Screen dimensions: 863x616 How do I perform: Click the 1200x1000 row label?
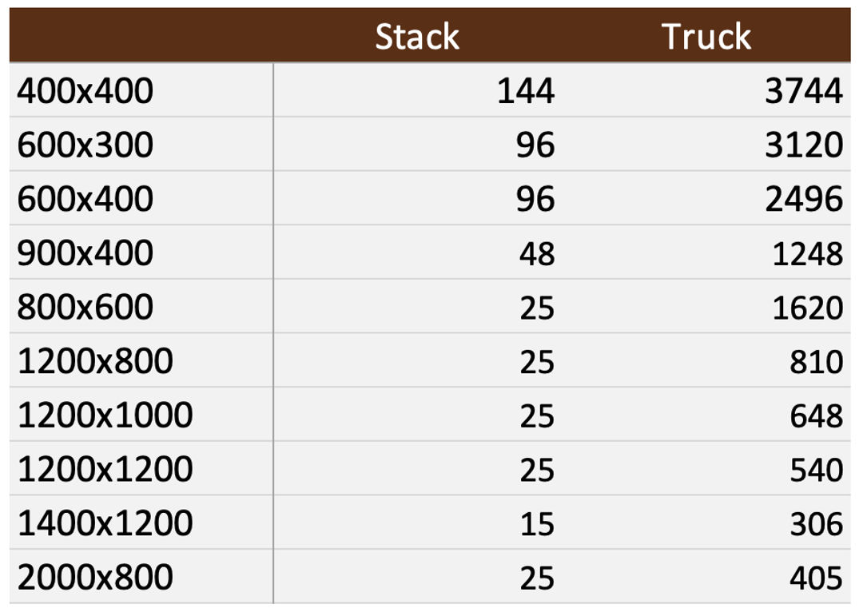[105, 415]
